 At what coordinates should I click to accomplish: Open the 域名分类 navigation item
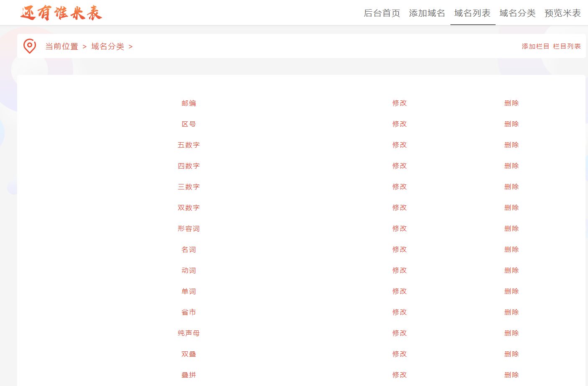pyautogui.click(x=518, y=13)
